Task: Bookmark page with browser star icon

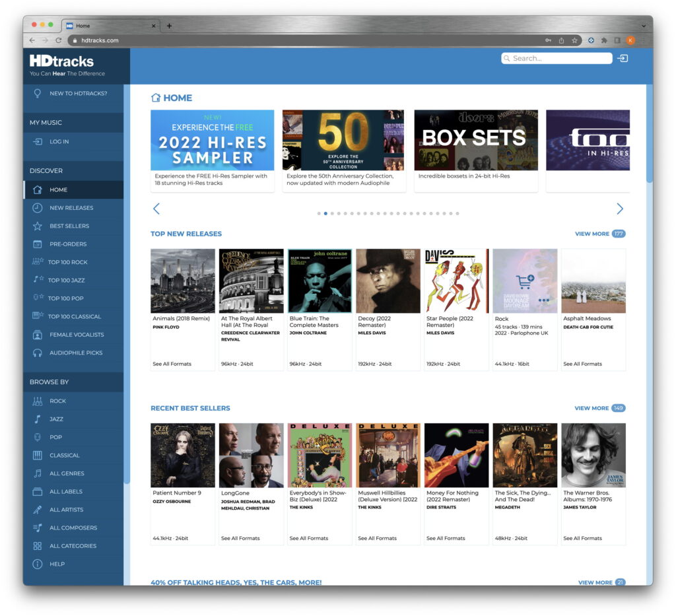Action: (574, 40)
